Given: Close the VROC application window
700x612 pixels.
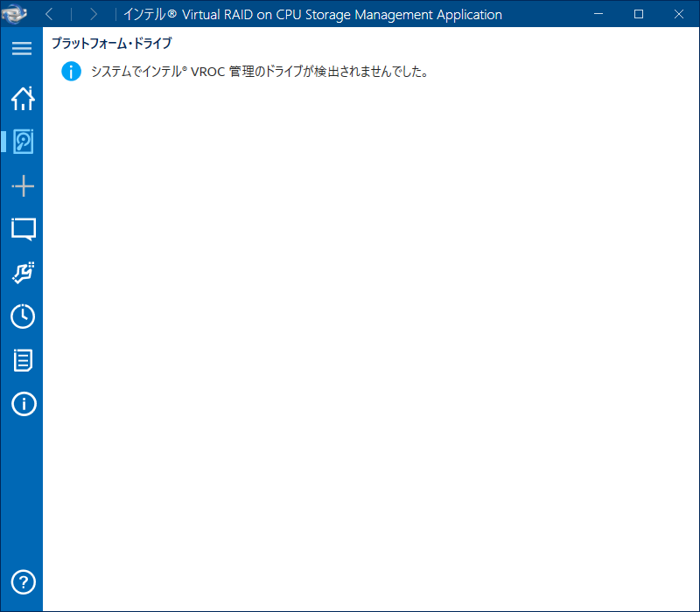Looking at the screenshot, I should [x=679, y=14].
